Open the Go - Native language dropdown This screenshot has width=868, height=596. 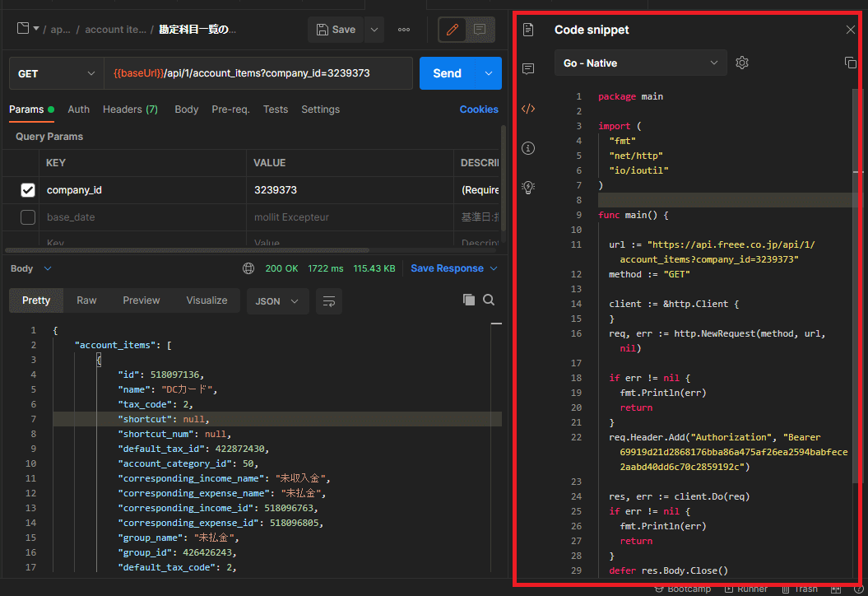[x=640, y=63]
